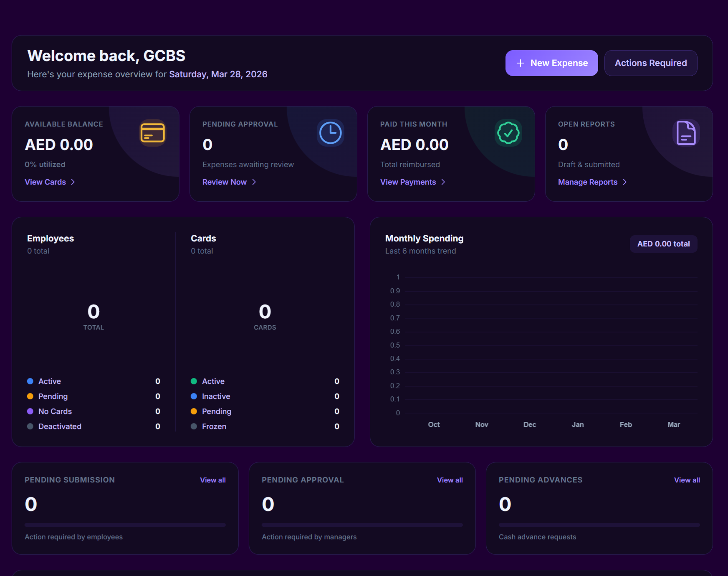Click View all on Pending Advances card
728x576 pixels.
tap(686, 480)
